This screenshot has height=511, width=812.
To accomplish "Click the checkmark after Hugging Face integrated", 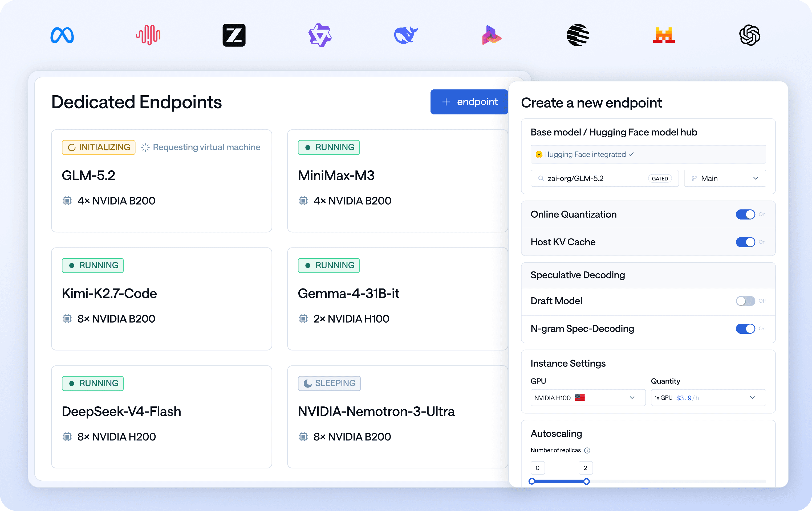I will (x=631, y=154).
